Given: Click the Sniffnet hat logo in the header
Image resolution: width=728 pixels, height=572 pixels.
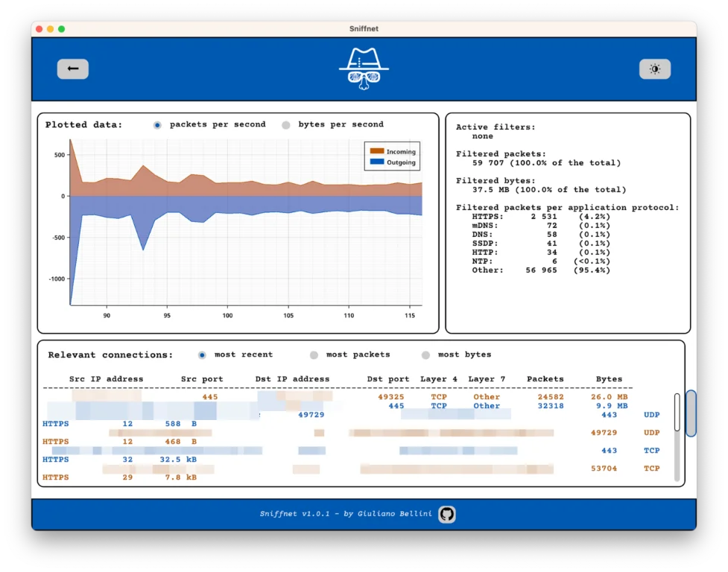Looking at the screenshot, I should [364, 69].
